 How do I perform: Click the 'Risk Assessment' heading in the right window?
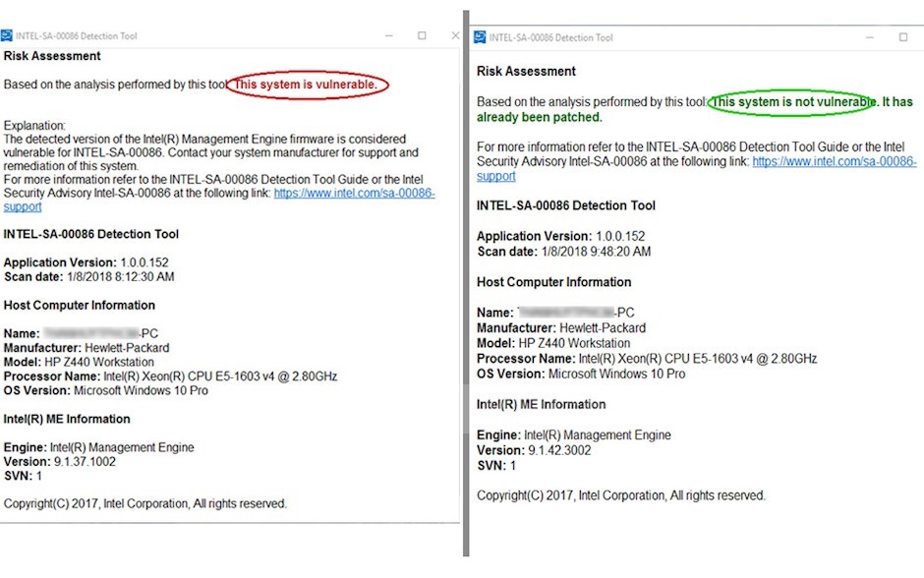(526, 72)
